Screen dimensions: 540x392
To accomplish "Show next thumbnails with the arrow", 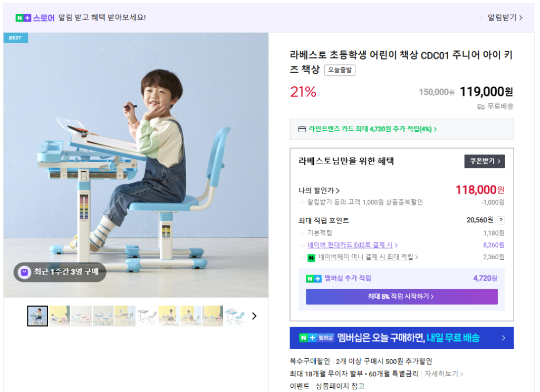I will coord(254,316).
